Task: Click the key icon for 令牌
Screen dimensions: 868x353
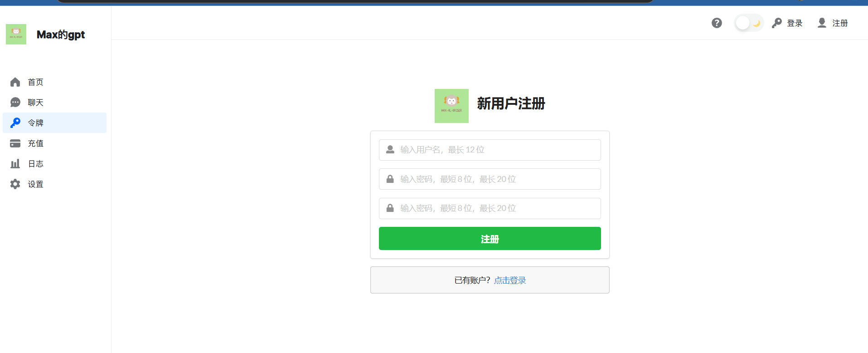Action: 15,123
